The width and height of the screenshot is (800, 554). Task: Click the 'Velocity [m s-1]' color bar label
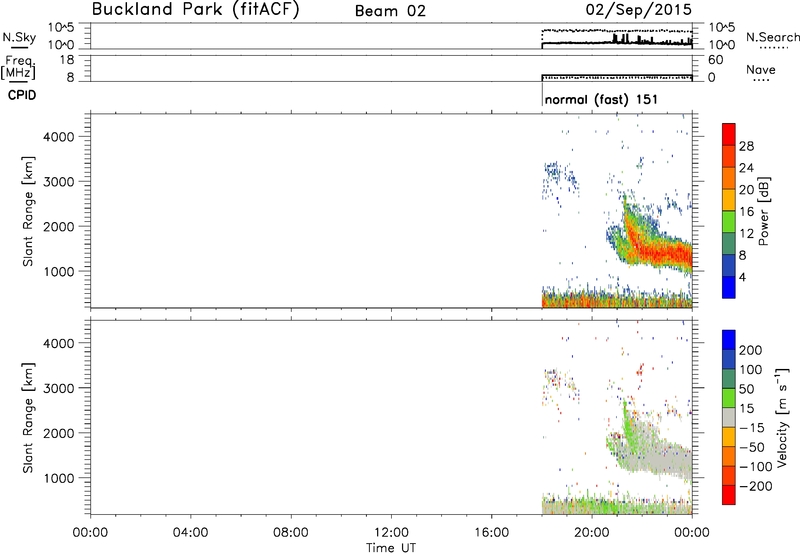tap(782, 417)
